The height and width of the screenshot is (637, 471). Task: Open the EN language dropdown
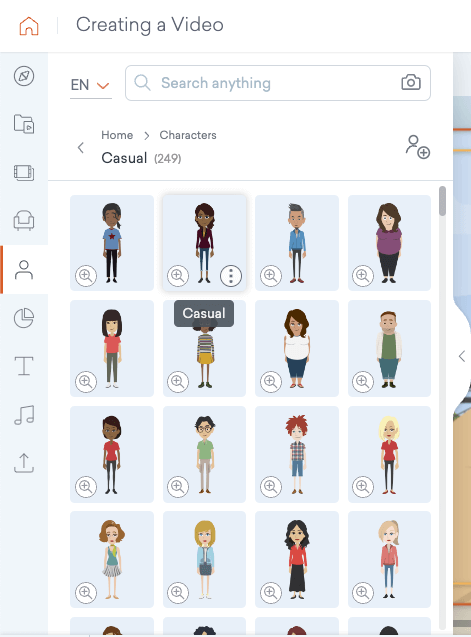click(90, 85)
